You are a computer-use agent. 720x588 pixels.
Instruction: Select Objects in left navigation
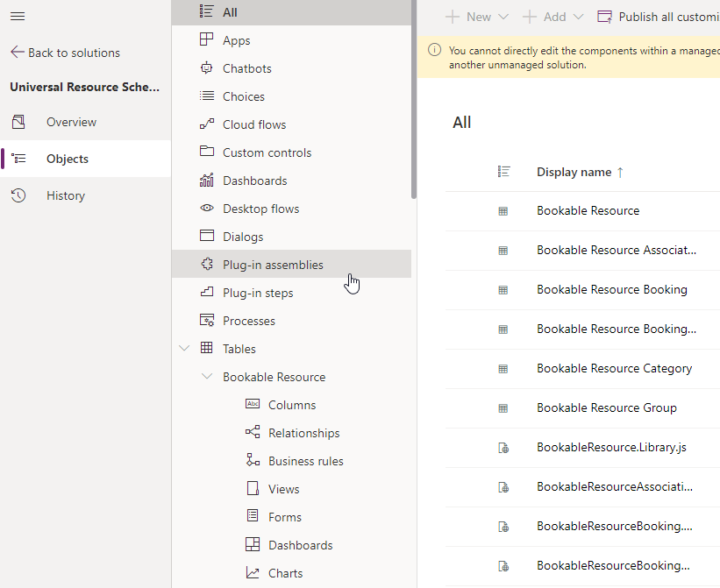(85, 159)
